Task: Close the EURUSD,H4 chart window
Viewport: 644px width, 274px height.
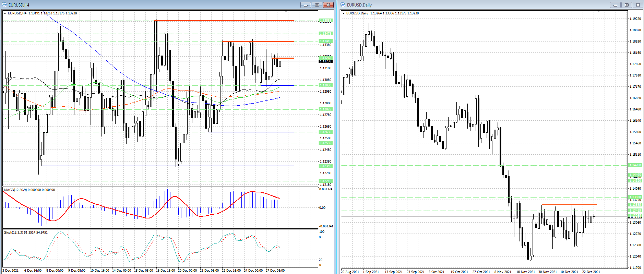Action: coord(328,5)
